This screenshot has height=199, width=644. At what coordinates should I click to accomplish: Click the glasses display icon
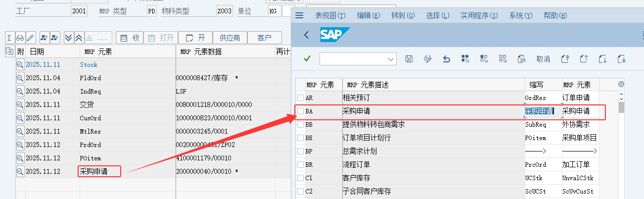[x=20, y=38]
